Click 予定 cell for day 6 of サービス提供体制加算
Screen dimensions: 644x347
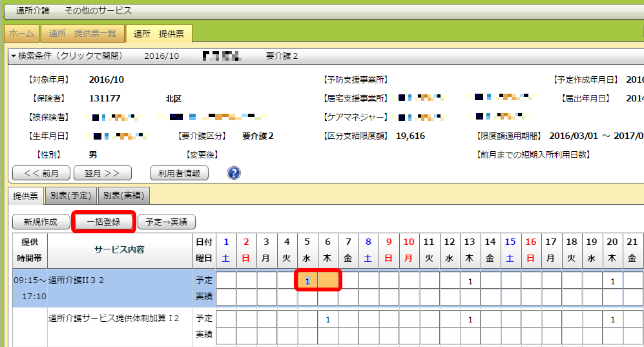point(328,319)
